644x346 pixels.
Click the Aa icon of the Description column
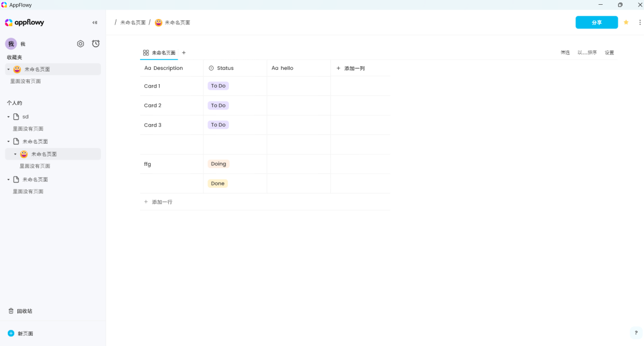click(148, 68)
